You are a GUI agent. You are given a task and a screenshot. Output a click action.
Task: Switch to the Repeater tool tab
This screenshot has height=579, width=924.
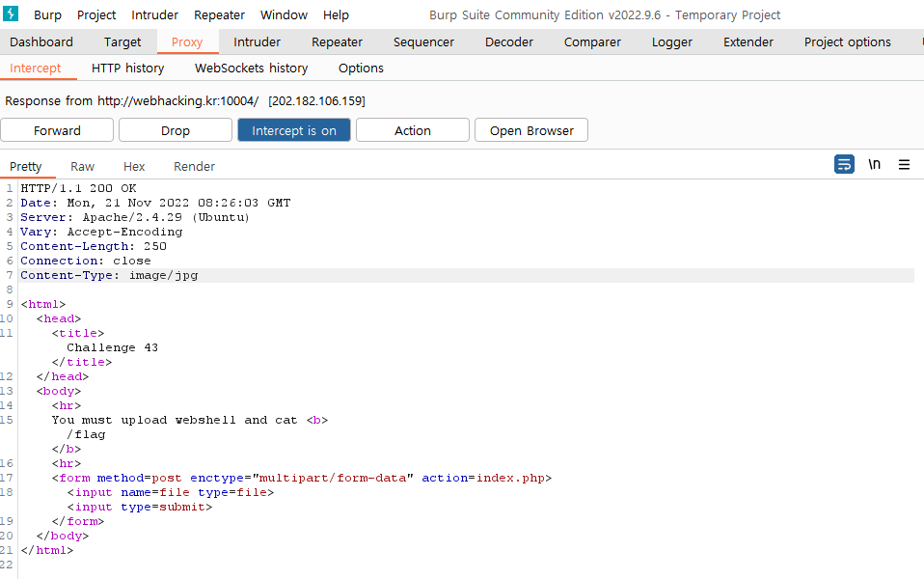tap(337, 41)
